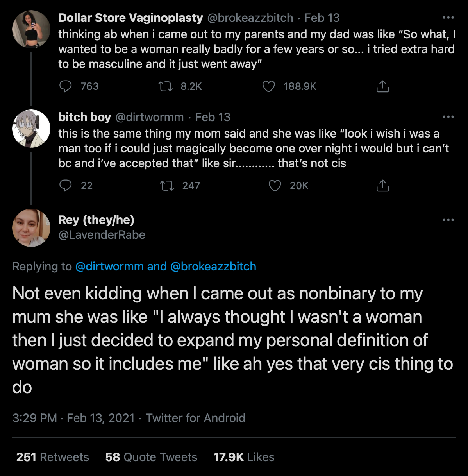Open the @brokeazzbitch mention link
The width and height of the screenshot is (468, 476).
click(213, 267)
